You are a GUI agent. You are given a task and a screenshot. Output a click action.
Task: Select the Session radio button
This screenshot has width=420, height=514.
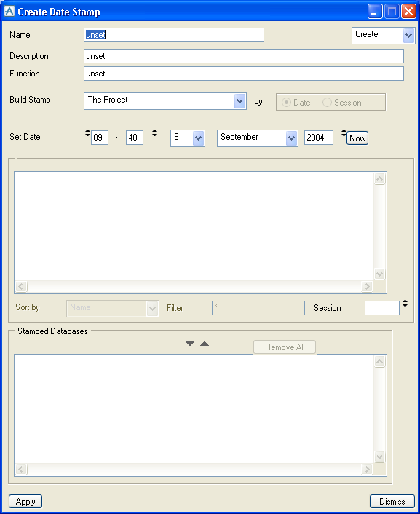tap(327, 103)
